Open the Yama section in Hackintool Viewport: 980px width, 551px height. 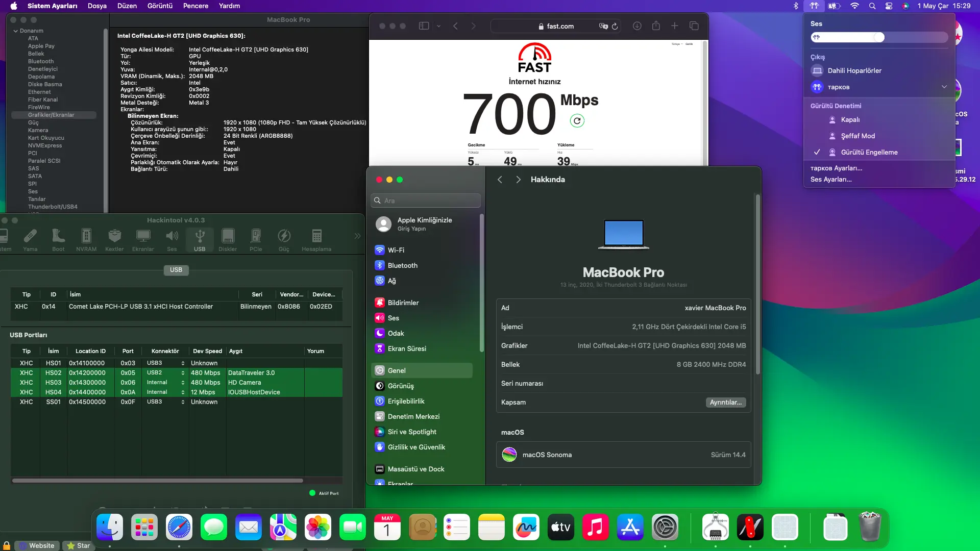[x=30, y=240]
